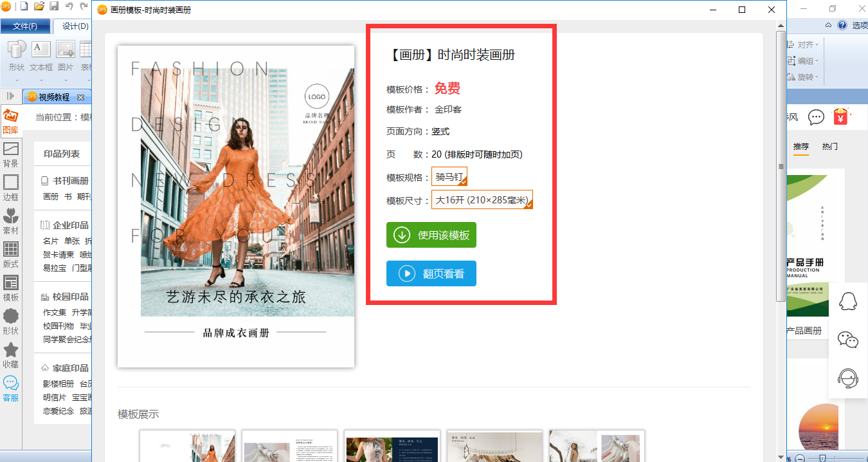This screenshot has height=462, width=868.
Task: Collapse the ribbon with the up chevron
Action: (x=829, y=25)
